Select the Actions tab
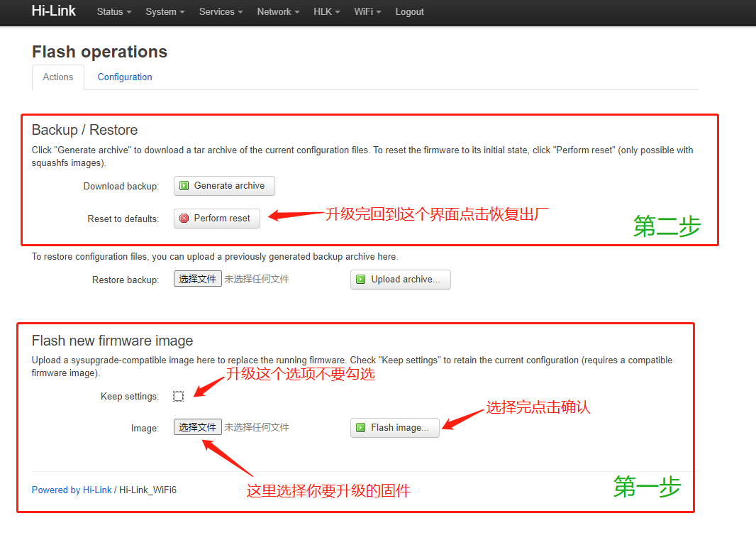The image size is (756, 540). 58,77
